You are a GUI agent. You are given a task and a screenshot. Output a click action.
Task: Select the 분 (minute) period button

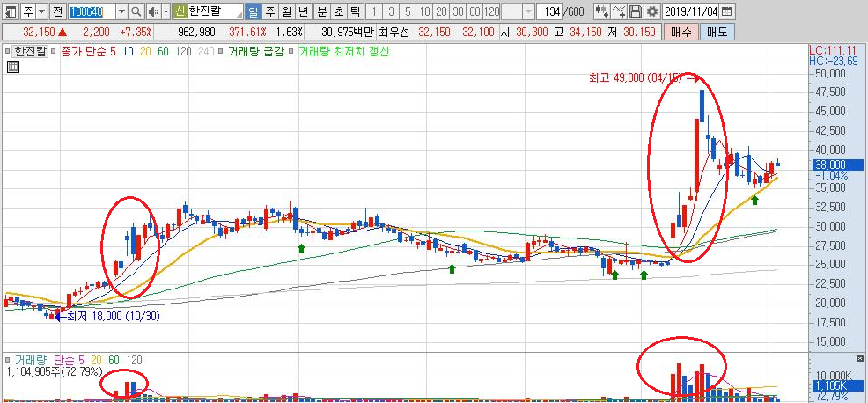(x=322, y=11)
